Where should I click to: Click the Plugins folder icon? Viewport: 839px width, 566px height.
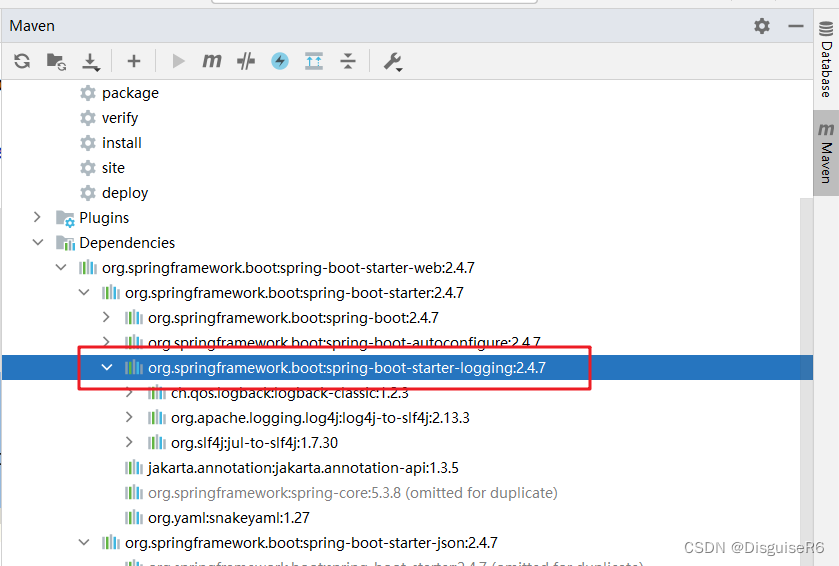click(65, 218)
